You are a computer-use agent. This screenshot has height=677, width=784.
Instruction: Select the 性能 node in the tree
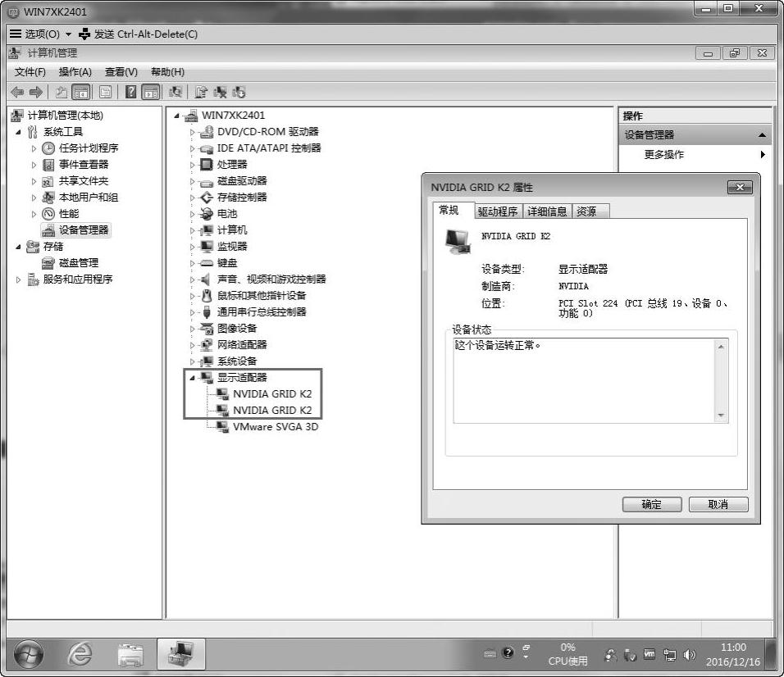click(69, 214)
